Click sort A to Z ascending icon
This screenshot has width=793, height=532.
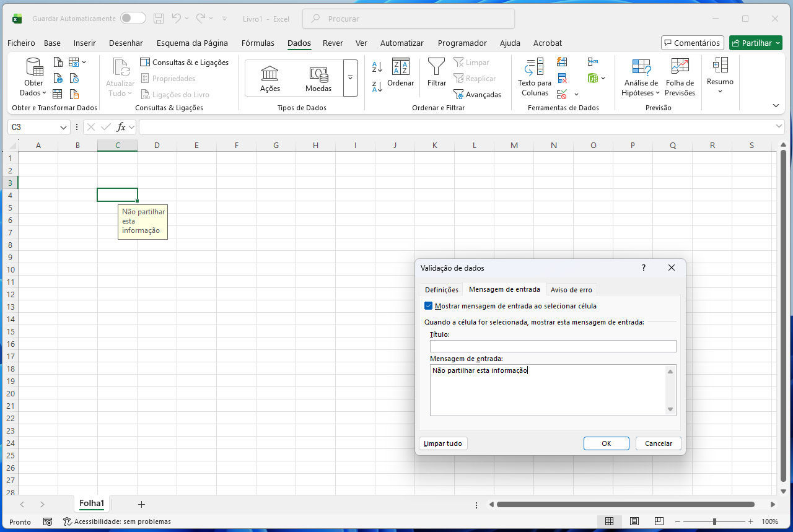click(x=377, y=67)
